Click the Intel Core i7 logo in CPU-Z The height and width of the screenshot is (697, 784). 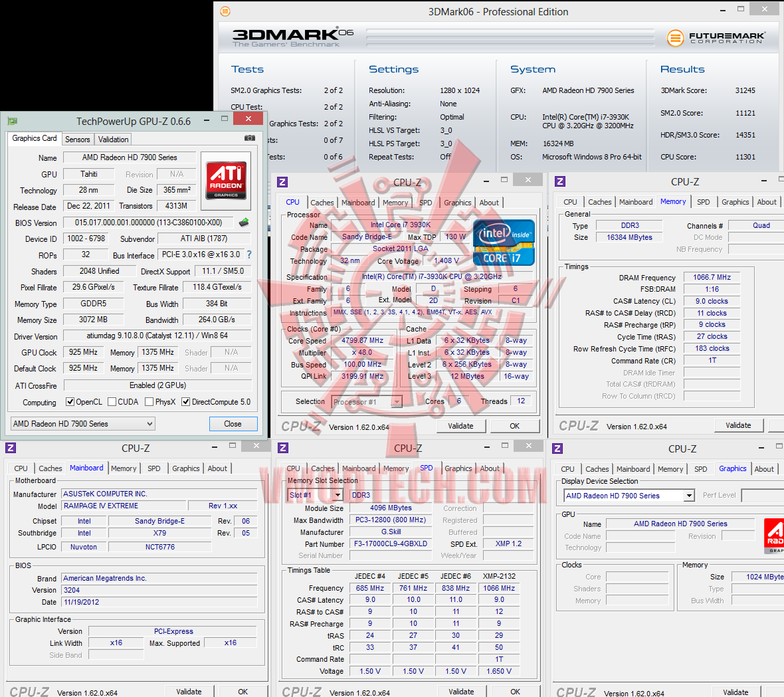tap(504, 243)
